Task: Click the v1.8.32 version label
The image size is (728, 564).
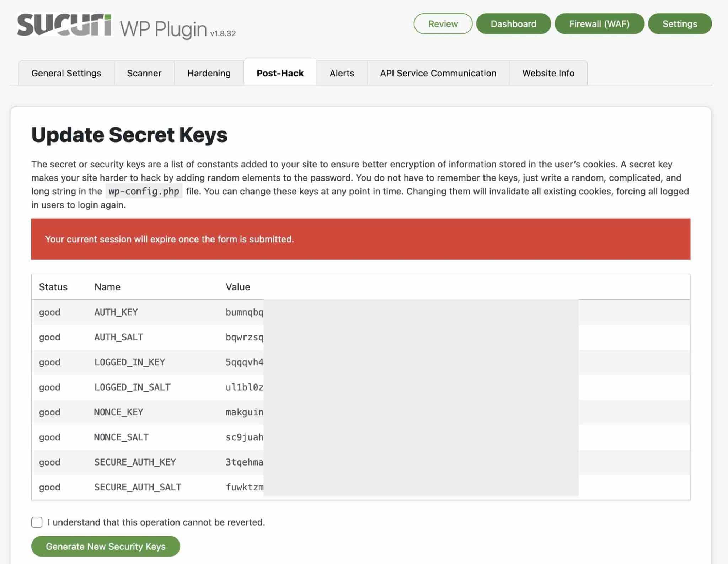Action: tap(223, 33)
